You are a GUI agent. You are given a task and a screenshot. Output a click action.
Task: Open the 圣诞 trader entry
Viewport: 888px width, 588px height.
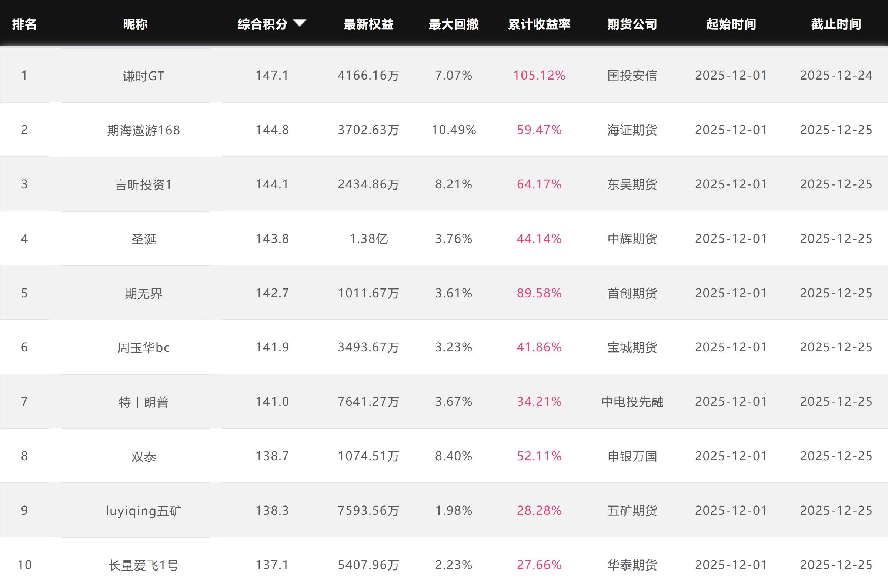pos(144,239)
